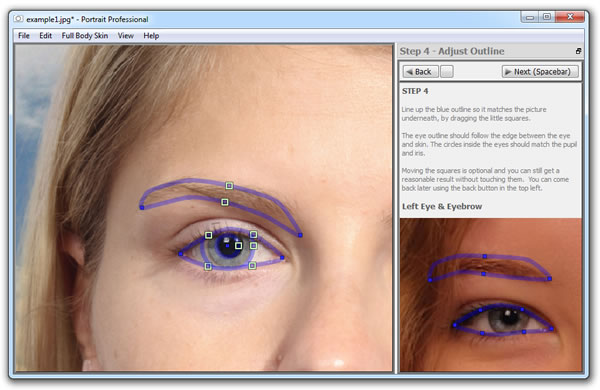This screenshot has width=600, height=390.
Task: Click the left eye corner blue point
Action: pos(180,253)
